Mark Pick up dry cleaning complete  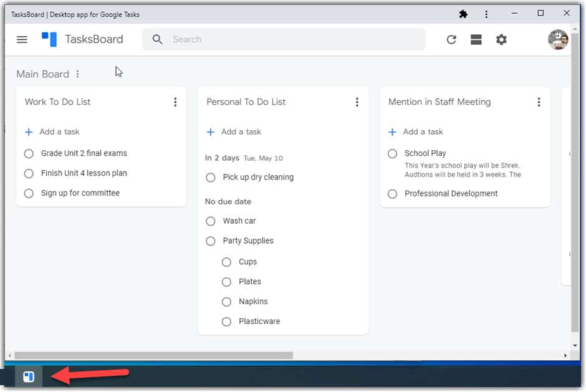click(x=211, y=178)
